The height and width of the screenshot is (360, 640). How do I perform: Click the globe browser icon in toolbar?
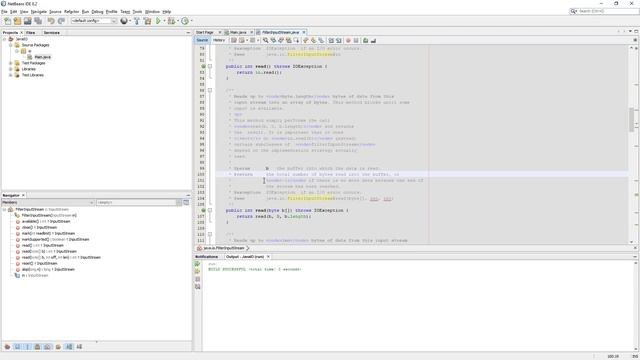(x=124, y=21)
